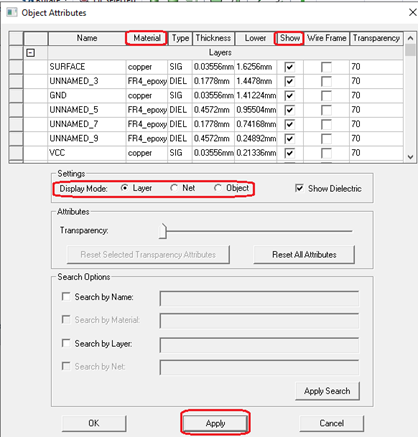Click the Wire Frame column header
Image resolution: width=418 pixels, height=437 pixels.
[327, 38]
